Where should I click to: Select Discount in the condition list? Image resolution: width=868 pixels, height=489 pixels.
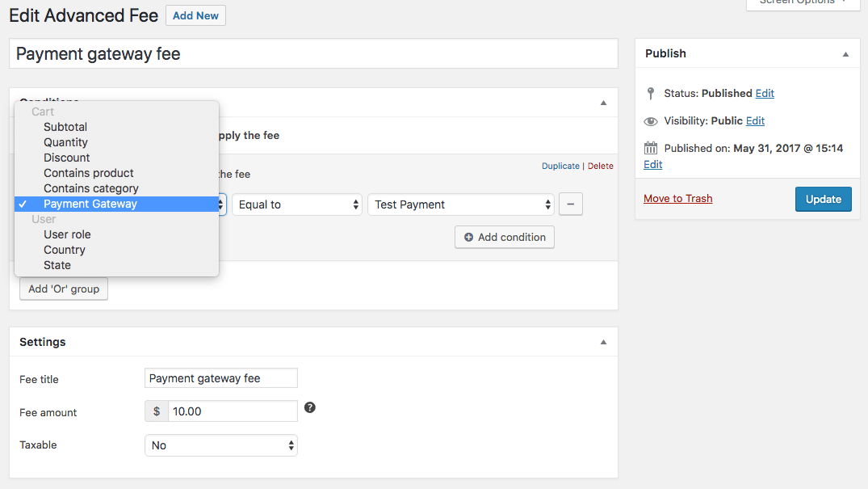coord(117,158)
